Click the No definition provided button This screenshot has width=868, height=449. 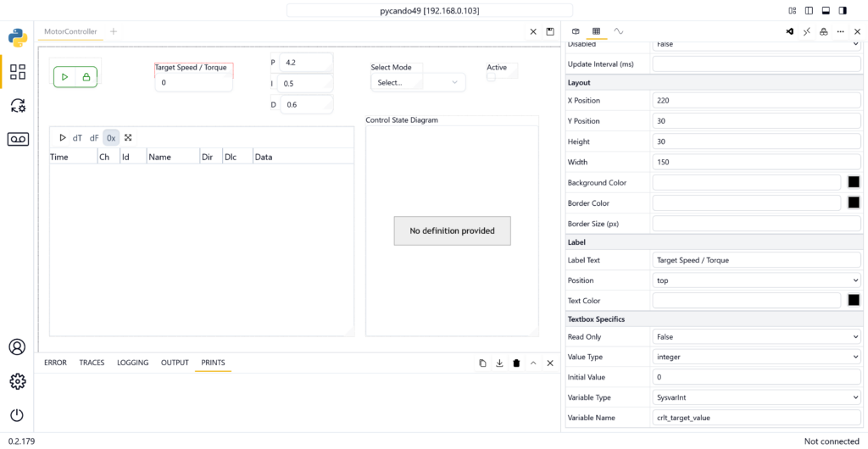452,230
